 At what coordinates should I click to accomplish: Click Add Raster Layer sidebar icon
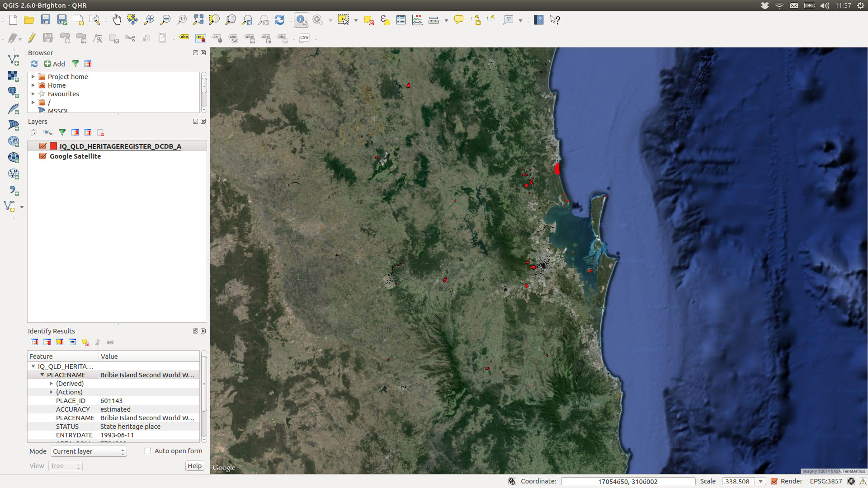14,76
